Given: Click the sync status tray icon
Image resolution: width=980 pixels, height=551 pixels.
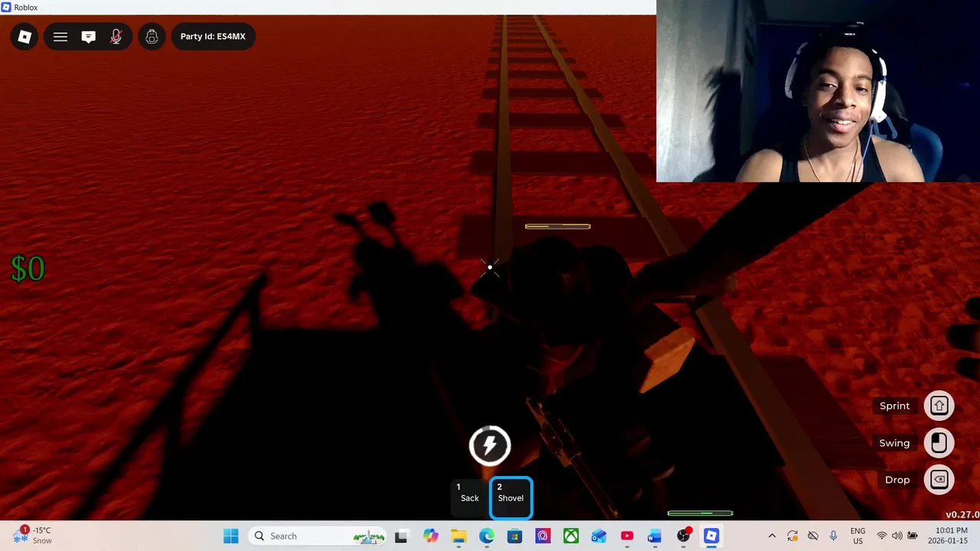Looking at the screenshot, I should (792, 536).
